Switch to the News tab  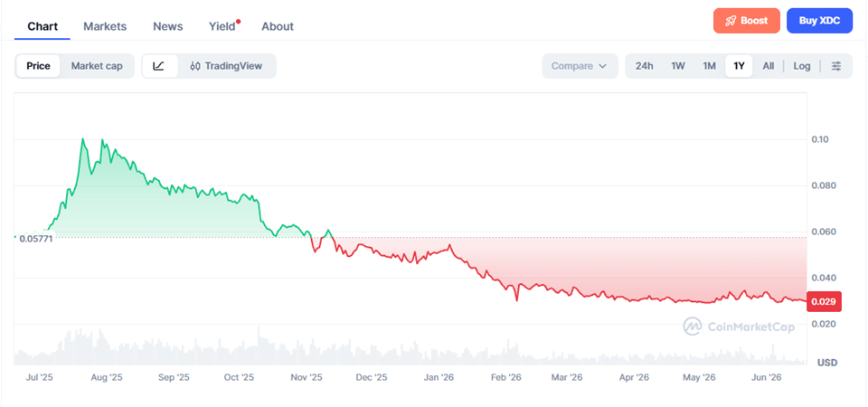pyautogui.click(x=168, y=26)
